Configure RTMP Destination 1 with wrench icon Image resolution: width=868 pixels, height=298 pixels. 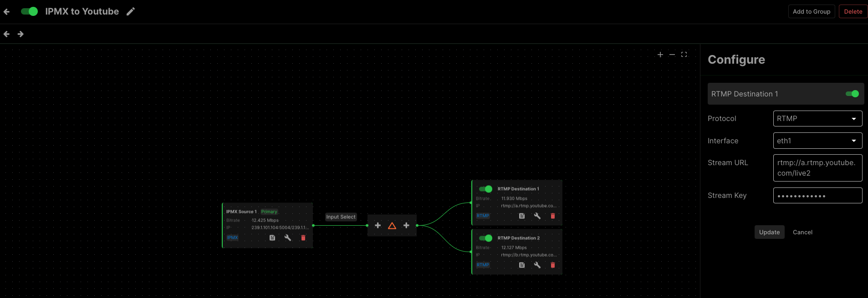click(x=537, y=216)
